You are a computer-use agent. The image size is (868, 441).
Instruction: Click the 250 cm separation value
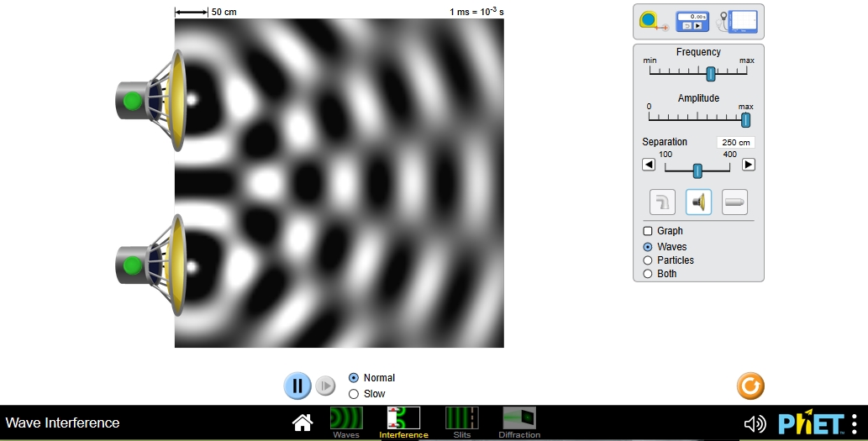(x=736, y=142)
